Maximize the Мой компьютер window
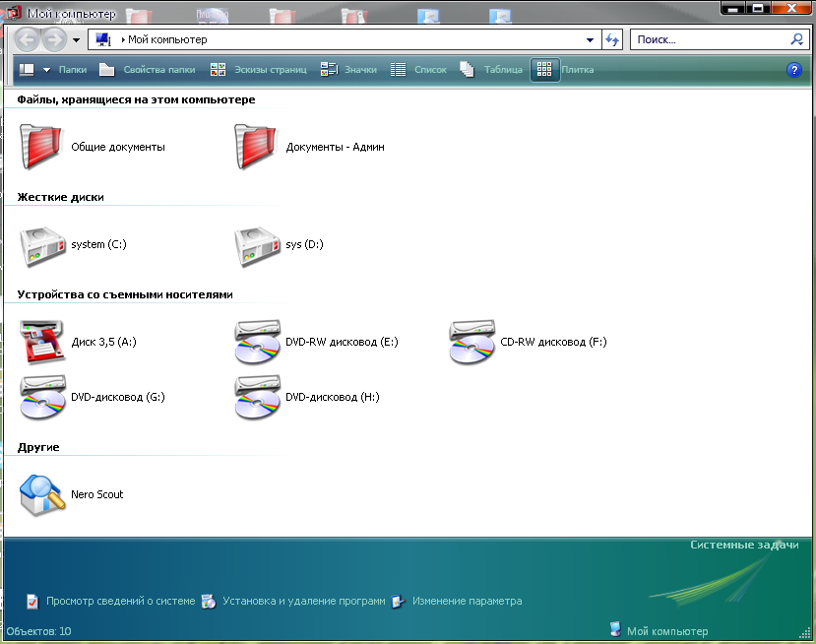816x644 pixels. (758, 8)
